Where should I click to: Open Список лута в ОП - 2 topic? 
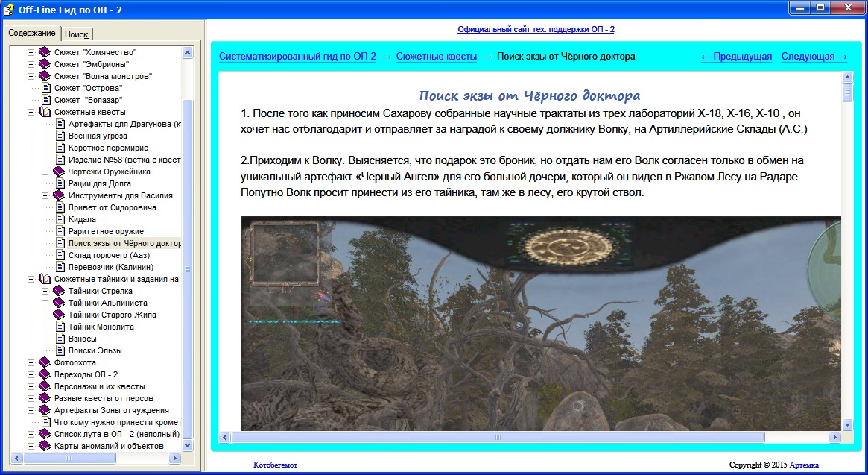tap(117, 434)
